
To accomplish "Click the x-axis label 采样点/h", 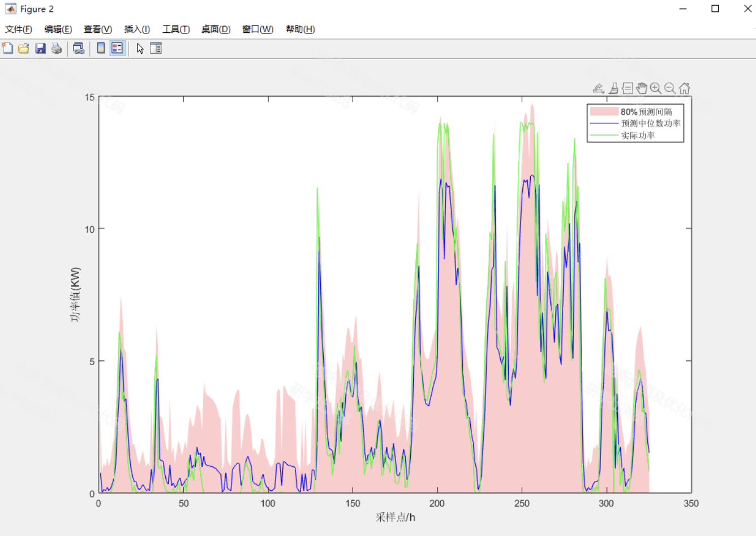I will [x=395, y=517].
